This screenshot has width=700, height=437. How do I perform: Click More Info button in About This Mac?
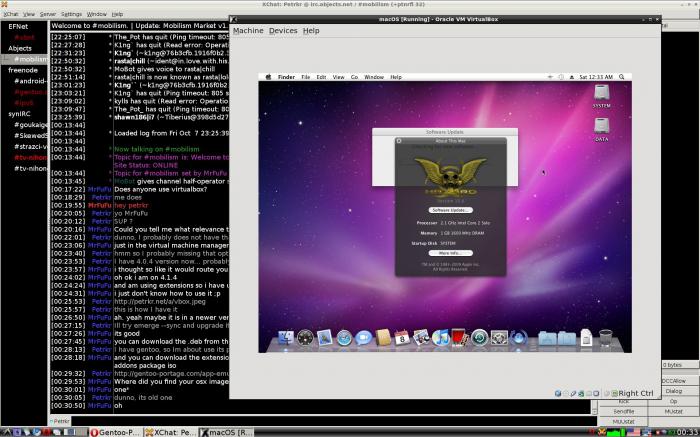point(450,253)
